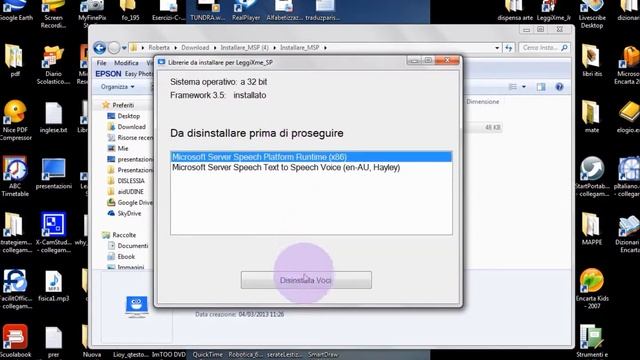Click the pdf folder desktop icon
The width and height of the screenshot is (640, 360).
point(14,60)
